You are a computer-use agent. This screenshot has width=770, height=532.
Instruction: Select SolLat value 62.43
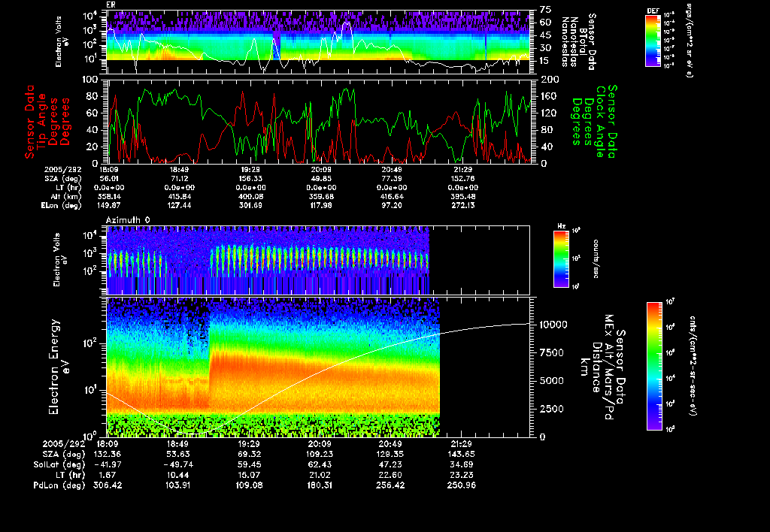320,465
